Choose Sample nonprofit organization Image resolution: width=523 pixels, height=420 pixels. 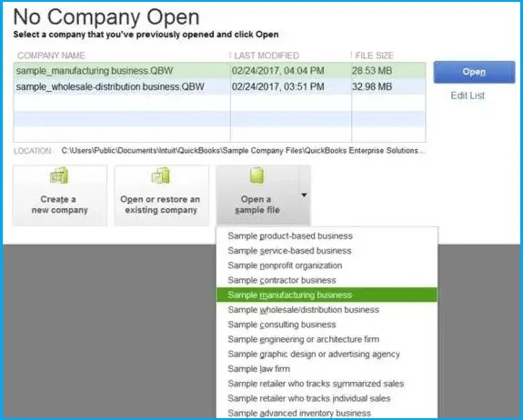(x=327, y=265)
